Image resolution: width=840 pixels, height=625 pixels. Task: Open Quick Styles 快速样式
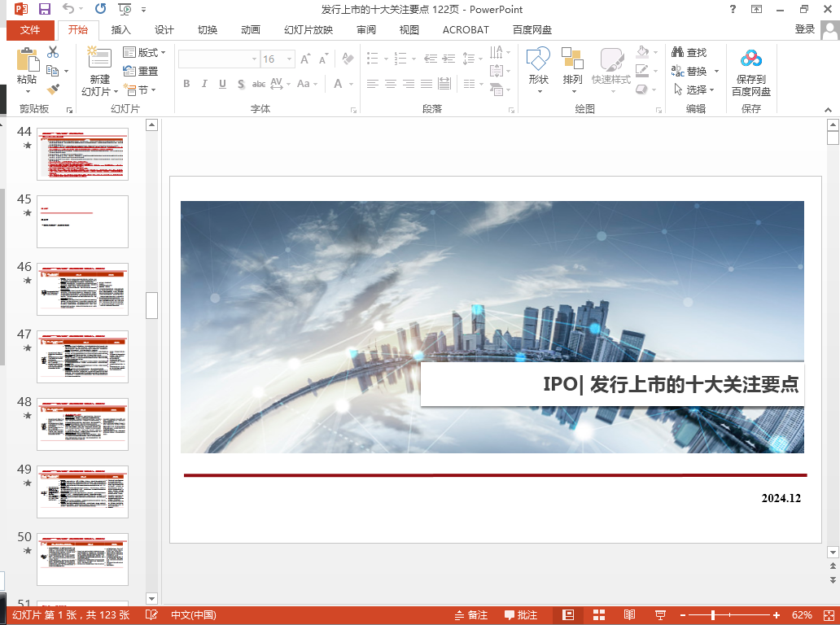point(611,70)
